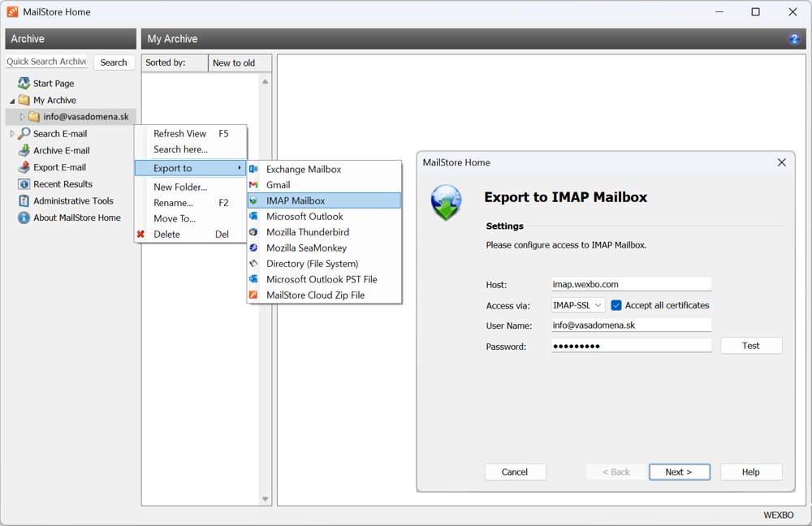Click Next in the Export dialog

679,472
